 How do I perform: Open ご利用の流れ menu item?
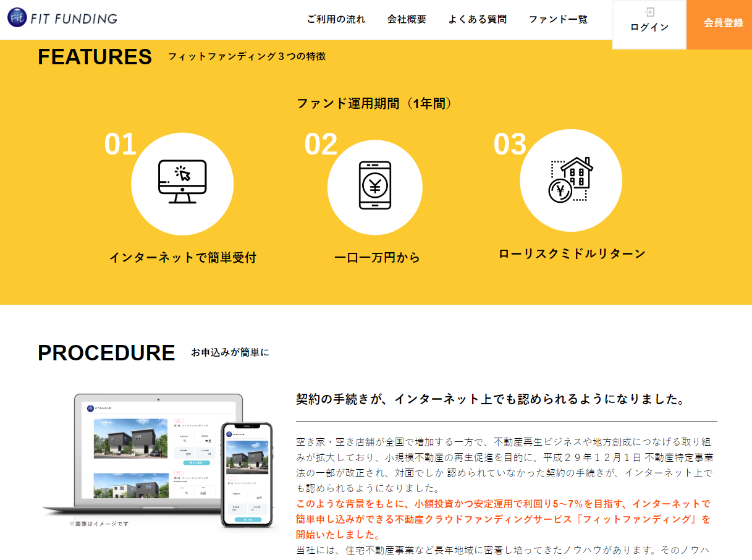[336, 19]
